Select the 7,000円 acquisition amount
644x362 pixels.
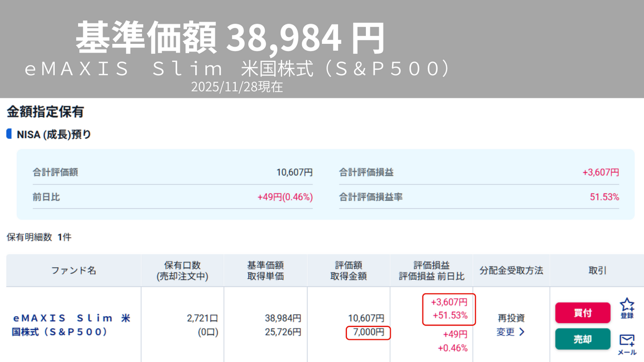click(x=368, y=333)
